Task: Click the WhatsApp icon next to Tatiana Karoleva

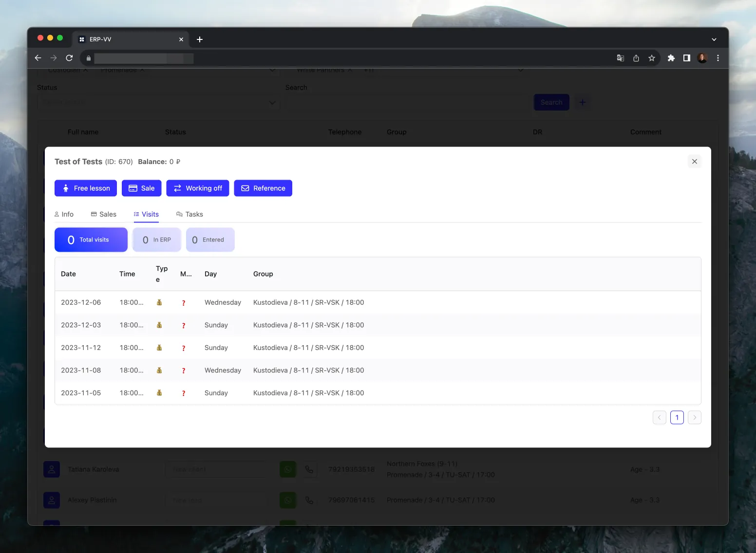Action: pos(287,469)
